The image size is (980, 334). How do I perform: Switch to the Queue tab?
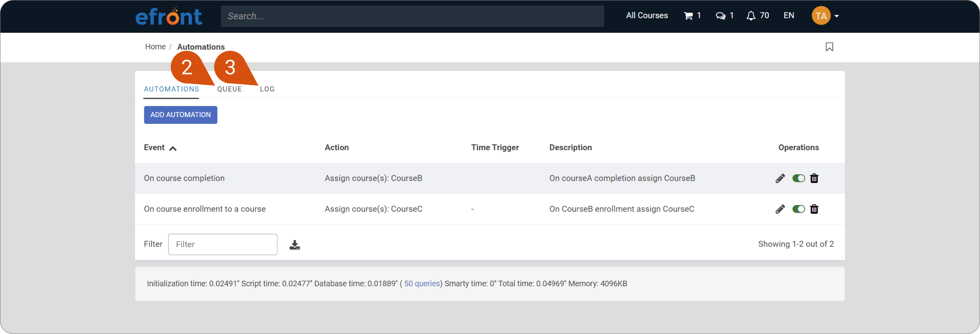229,89
